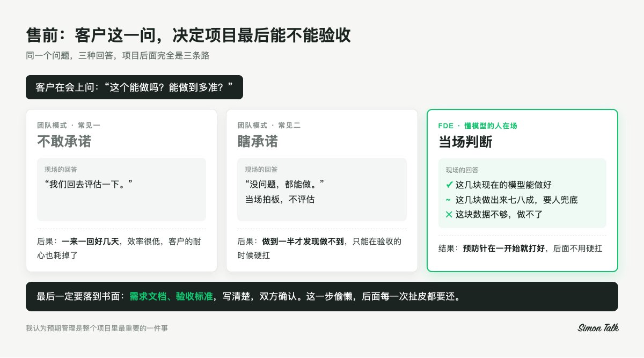Click the green checkmark icon
644x358 pixels.
pyautogui.click(x=449, y=185)
